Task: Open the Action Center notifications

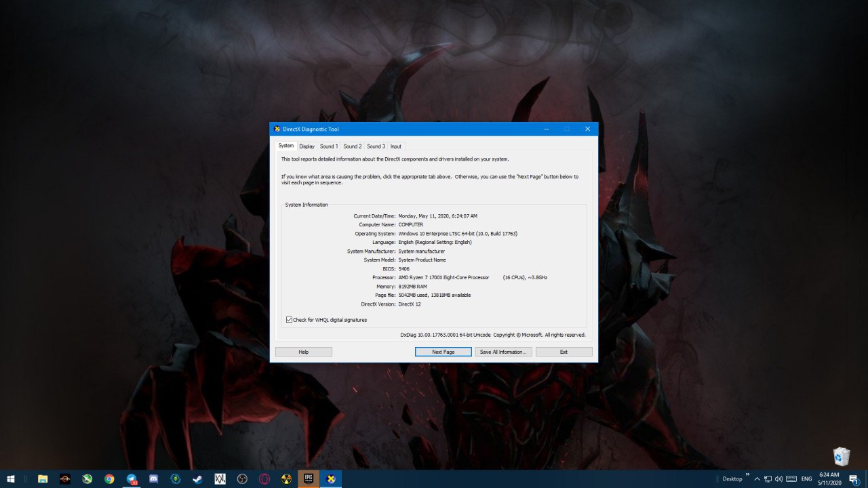Action: [854, 479]
